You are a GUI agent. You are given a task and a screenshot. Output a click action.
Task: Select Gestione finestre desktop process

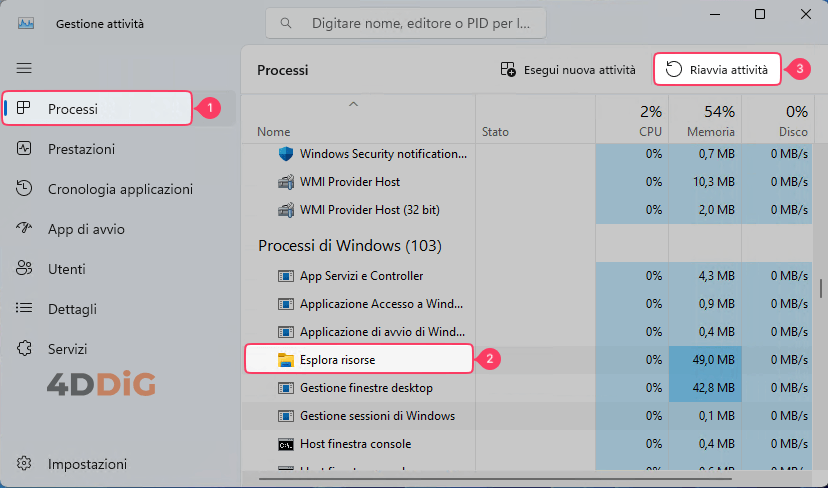(527, 388)
